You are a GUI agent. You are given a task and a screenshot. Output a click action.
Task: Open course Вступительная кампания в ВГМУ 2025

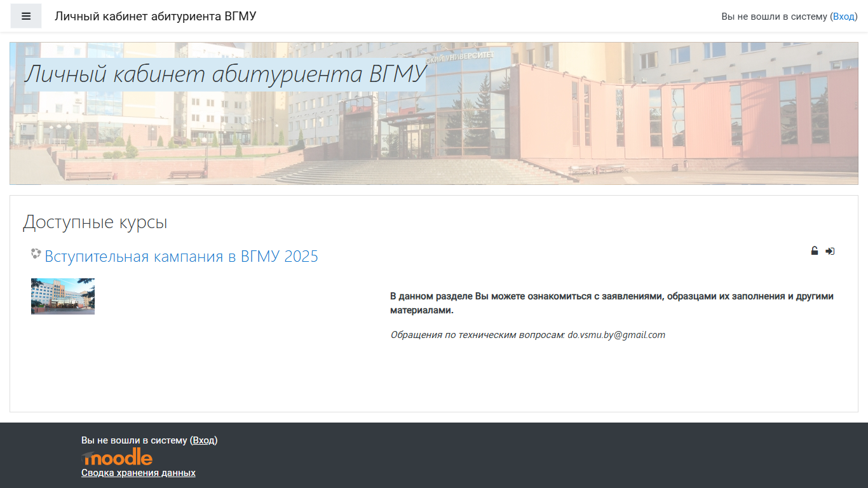[x=181, y=257]
